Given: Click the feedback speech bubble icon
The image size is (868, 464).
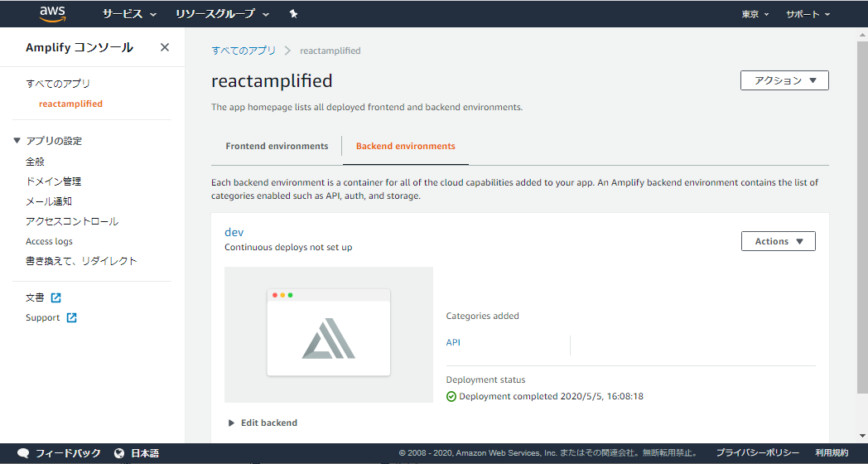Looking at the screenshot, I should pyautogui.click(x=23, y=453).
